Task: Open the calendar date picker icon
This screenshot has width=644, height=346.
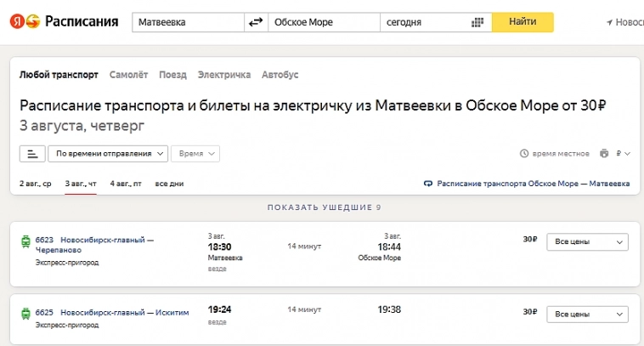Action: 477,22
